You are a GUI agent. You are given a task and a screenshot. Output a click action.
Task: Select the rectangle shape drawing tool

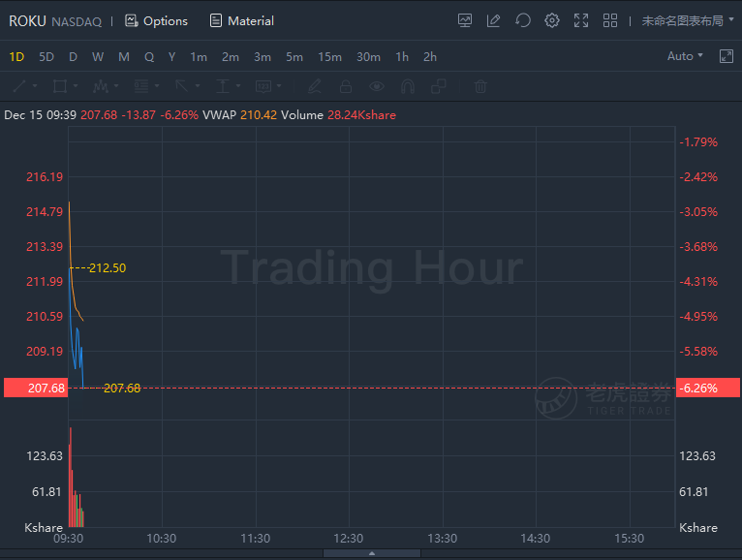point(60,86)
